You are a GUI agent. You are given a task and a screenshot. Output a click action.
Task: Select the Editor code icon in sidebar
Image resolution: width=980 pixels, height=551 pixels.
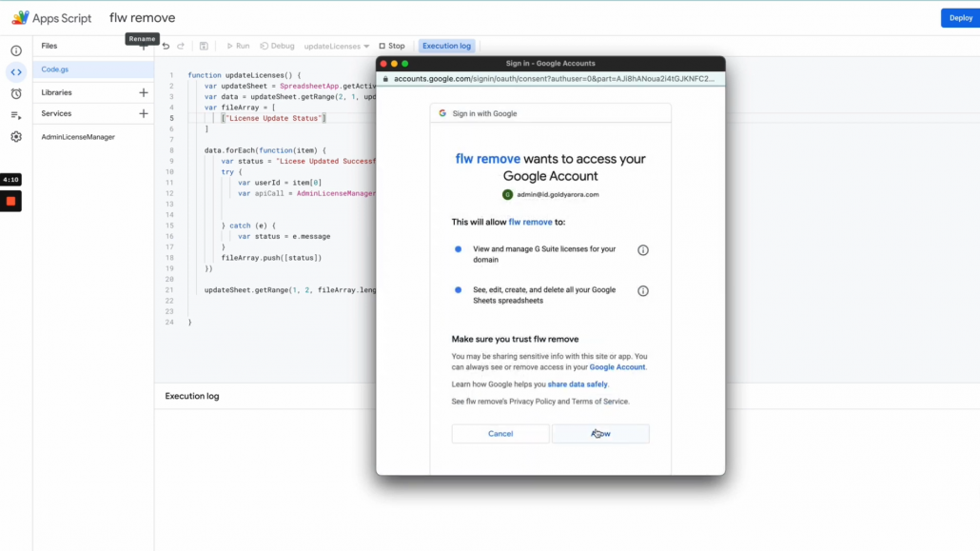pos(16,72)
